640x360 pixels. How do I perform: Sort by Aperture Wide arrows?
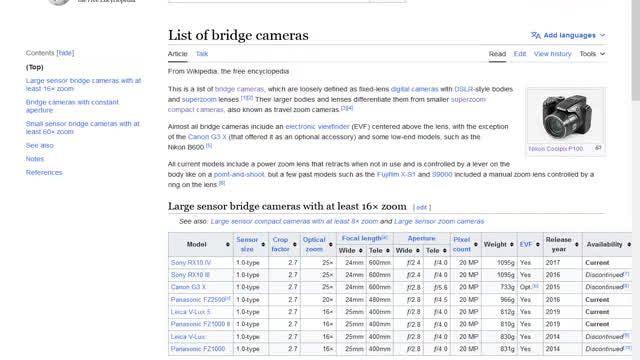tap(418, 251)
